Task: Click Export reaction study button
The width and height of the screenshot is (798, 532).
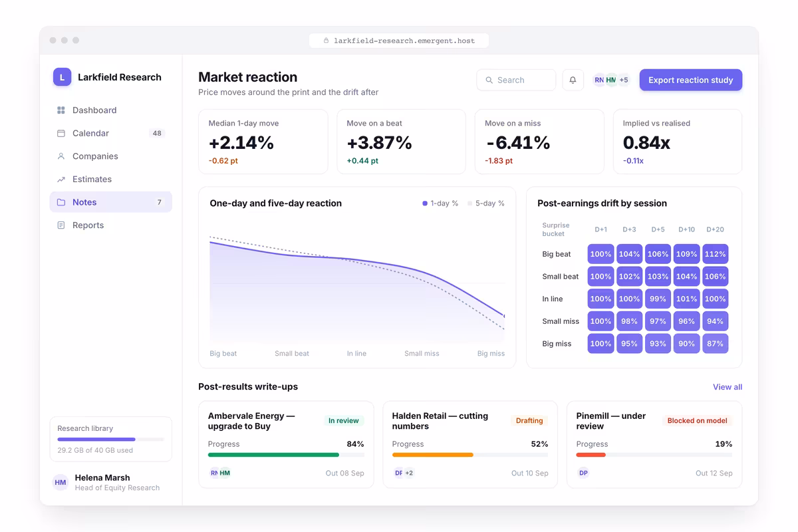Action: click(691, 80)
